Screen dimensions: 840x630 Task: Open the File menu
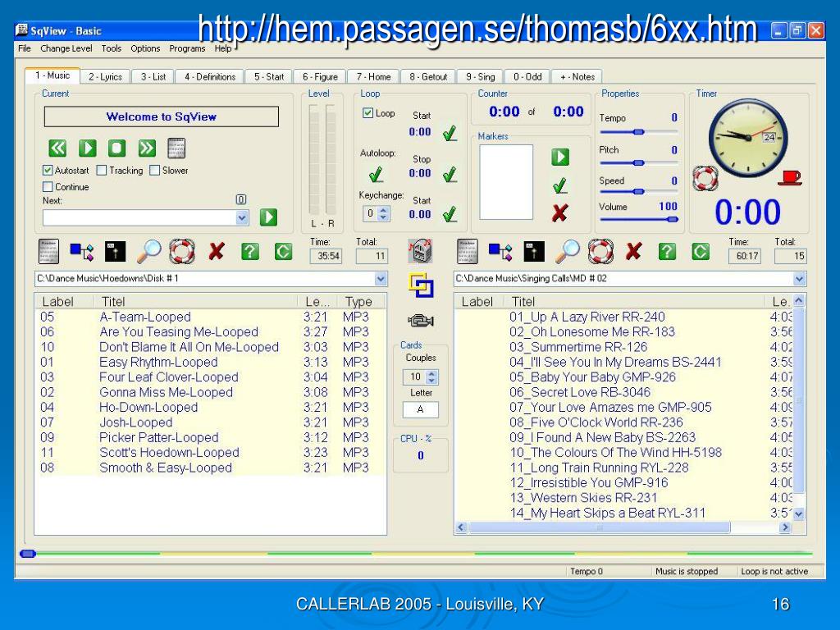pyautogui.click(x=25, y=48)
